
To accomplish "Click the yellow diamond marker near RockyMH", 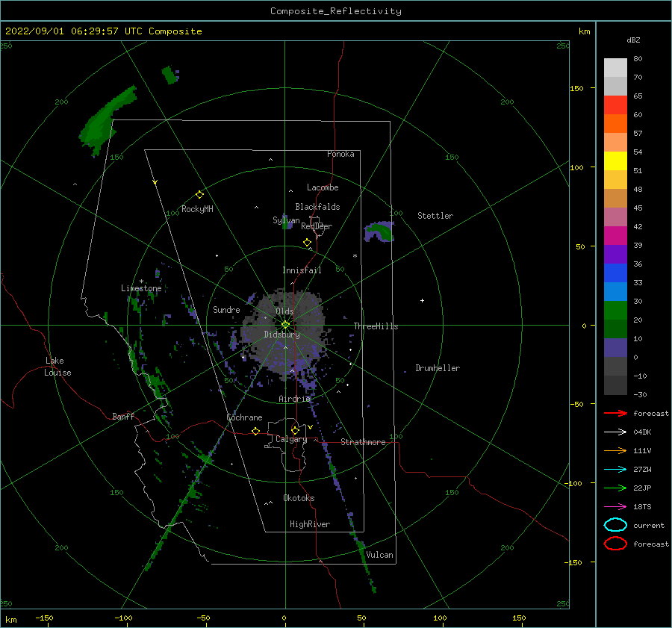I will click(x=199, y=195).
